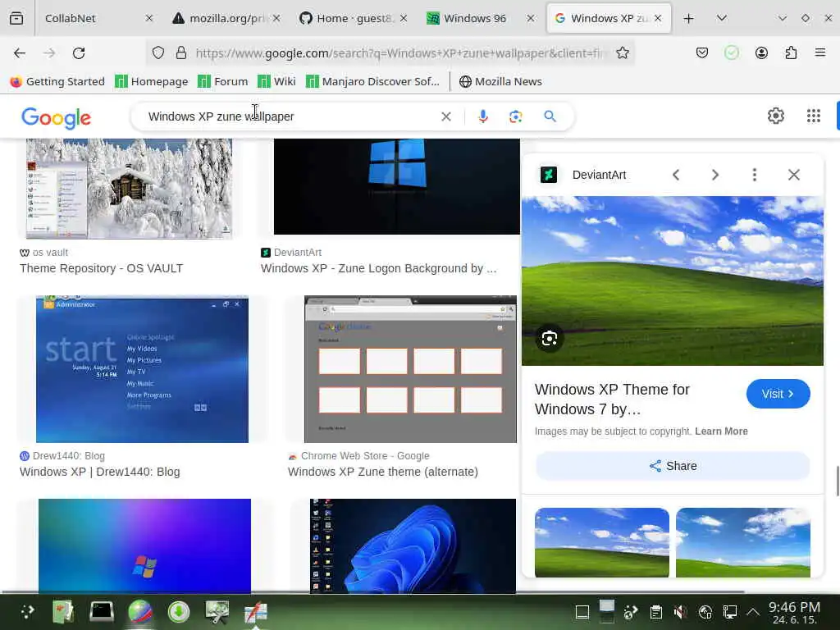Show next image in preview panel
The image size is (840, 630).
pos(715,175)
